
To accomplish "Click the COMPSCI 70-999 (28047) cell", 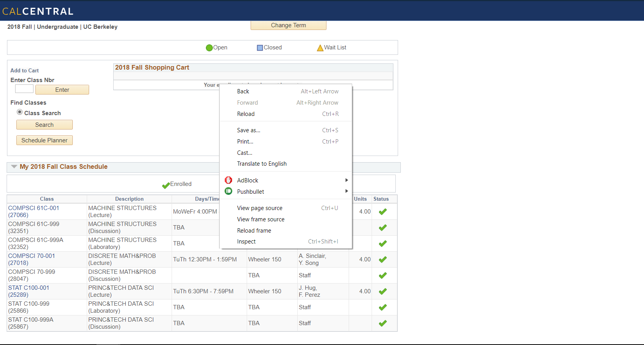I will click(x=47, y=275).
